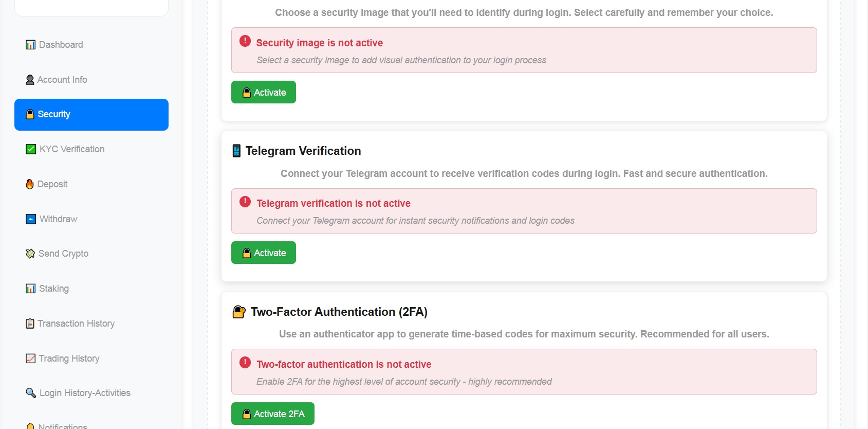Image resolution: width=868 pixels, height=429 pixels.
Task: Click the Send Crypto icon
Action: (30, 254)
